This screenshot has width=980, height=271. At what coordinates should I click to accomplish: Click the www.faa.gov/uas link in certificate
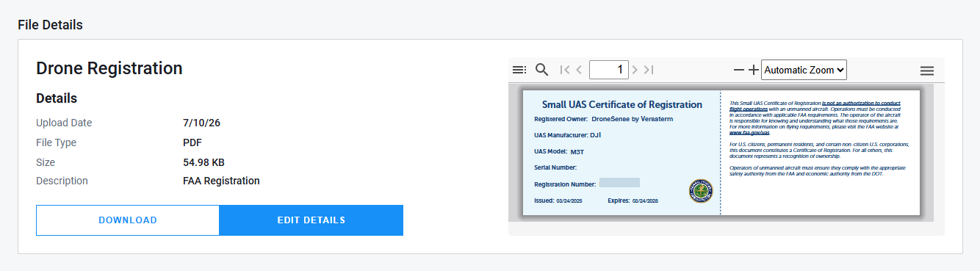(x=749, y=133)
